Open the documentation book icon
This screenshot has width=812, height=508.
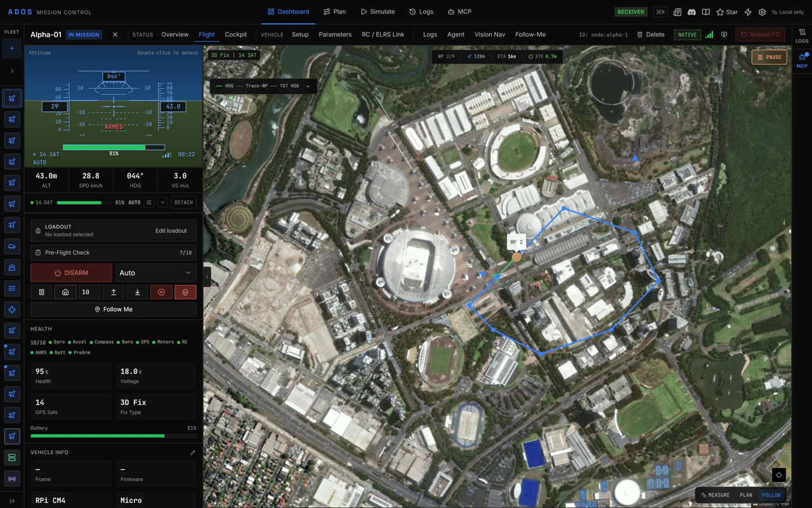coord(705,12)
